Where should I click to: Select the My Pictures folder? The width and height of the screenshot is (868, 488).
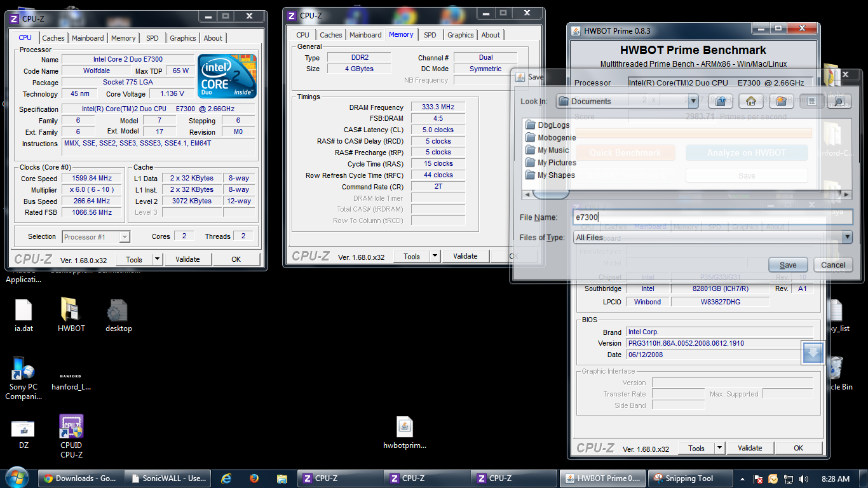click(551, 163)
